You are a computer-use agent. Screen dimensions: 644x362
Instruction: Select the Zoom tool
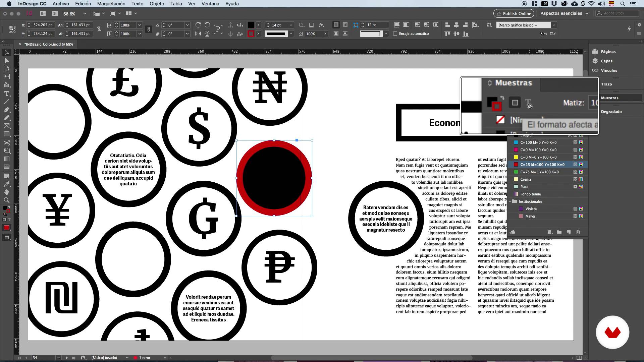click(x=6, y=200)
